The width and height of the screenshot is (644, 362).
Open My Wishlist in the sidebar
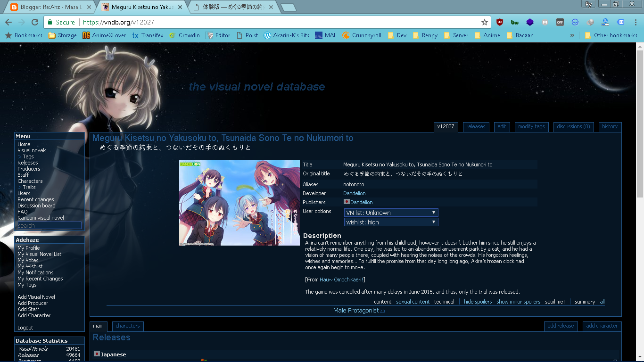click(x=30, y=266)
